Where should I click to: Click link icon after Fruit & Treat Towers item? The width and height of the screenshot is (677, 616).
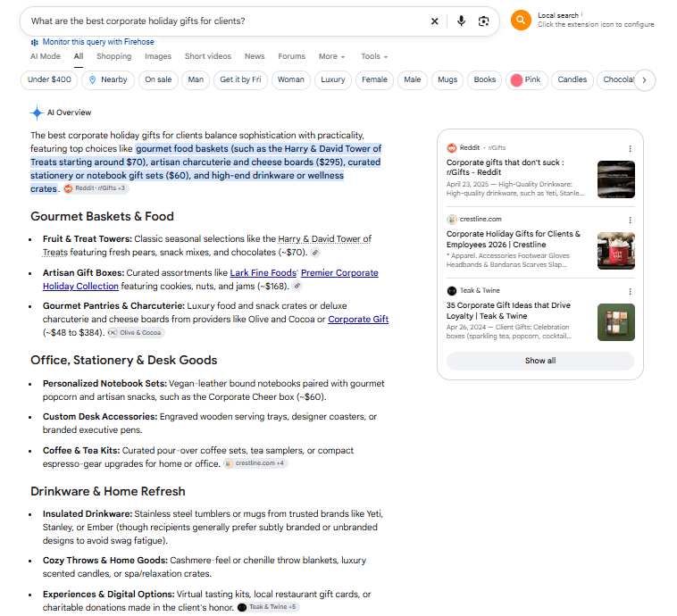[x=315, y=253]
